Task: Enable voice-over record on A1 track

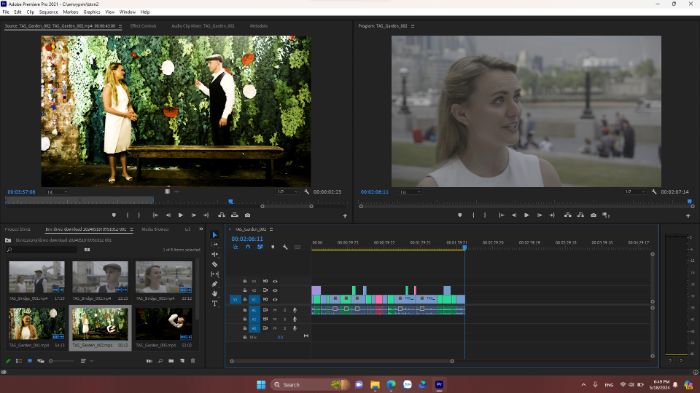Action: 295,310
